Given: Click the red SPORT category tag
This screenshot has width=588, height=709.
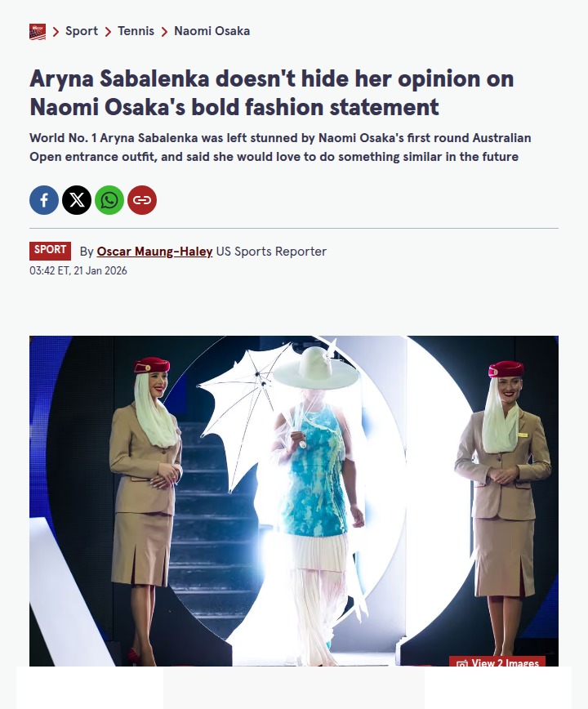Looking at the screenshot, I should pyautogui.click(x=50, y=251).
